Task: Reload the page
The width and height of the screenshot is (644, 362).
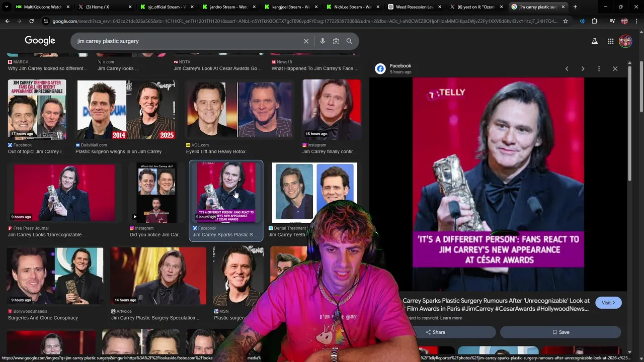Action: pyautogui.click(x=31, y=21)
